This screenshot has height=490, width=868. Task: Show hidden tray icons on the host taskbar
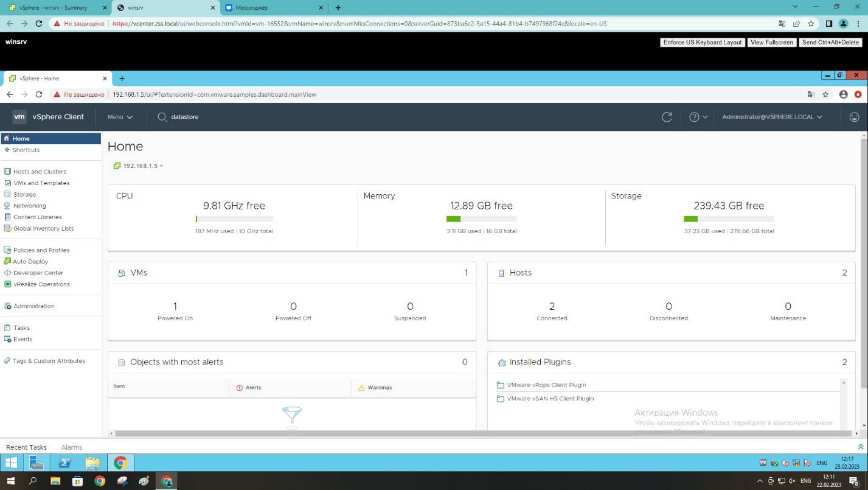[760, 481]
